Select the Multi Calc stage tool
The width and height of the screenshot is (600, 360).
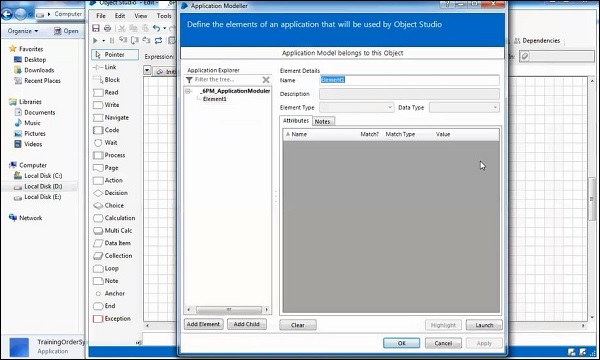pyautogui.click(x=113, y=231)
